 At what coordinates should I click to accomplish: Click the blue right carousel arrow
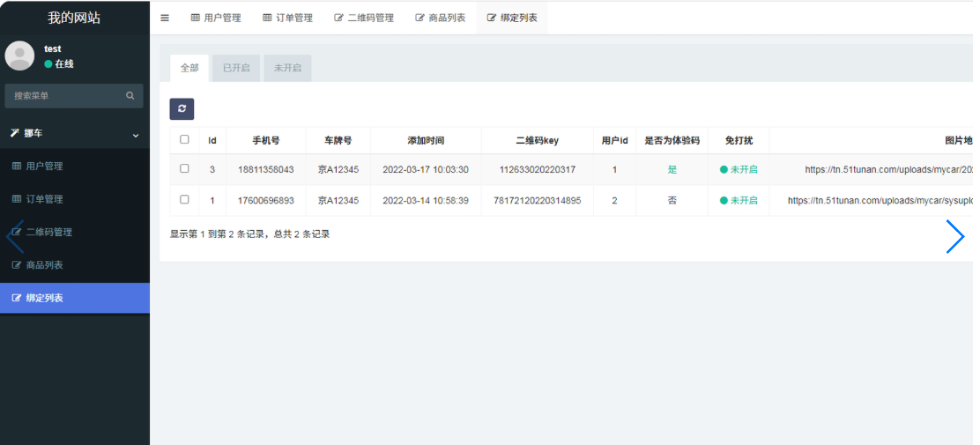pyautogui.click(x=954, y=236)
